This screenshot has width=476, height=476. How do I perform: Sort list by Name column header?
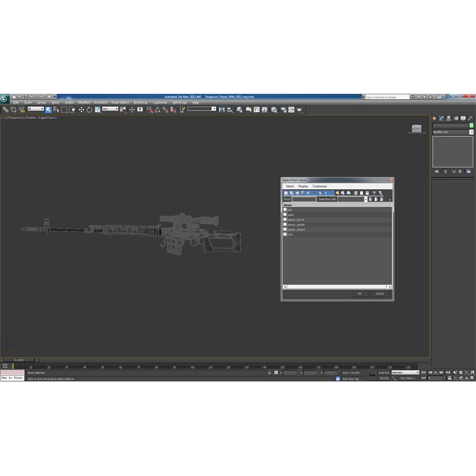[337, 205]
